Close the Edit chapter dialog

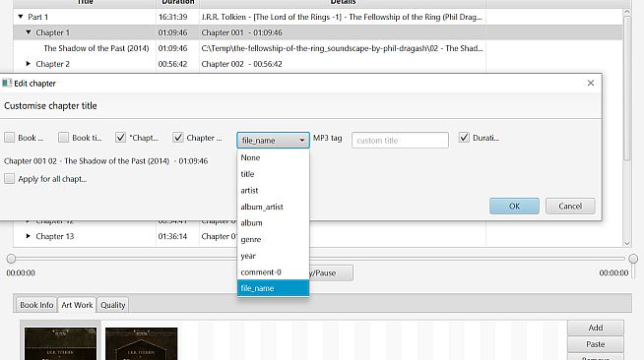(x=591, y=83)
